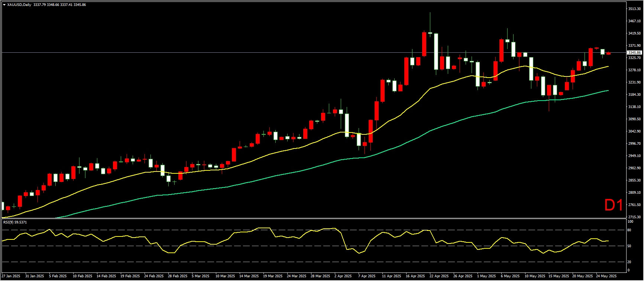Click the 2809.10 price axis label
644x281 pixels.
click(x=634, y=193)
